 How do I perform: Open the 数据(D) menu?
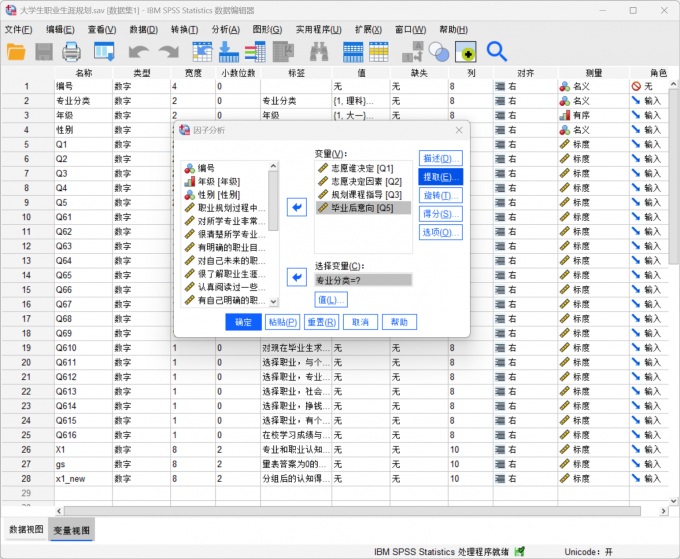pos(144,29)
